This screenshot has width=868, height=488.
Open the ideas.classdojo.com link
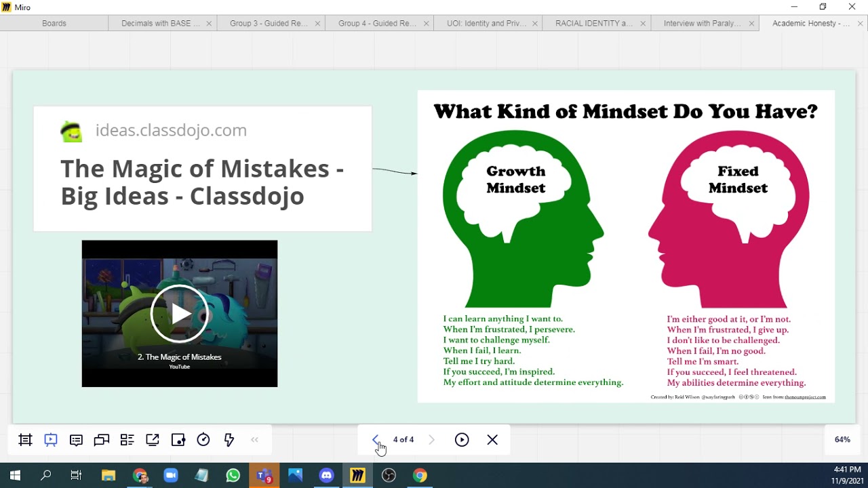tap(171, 130)
